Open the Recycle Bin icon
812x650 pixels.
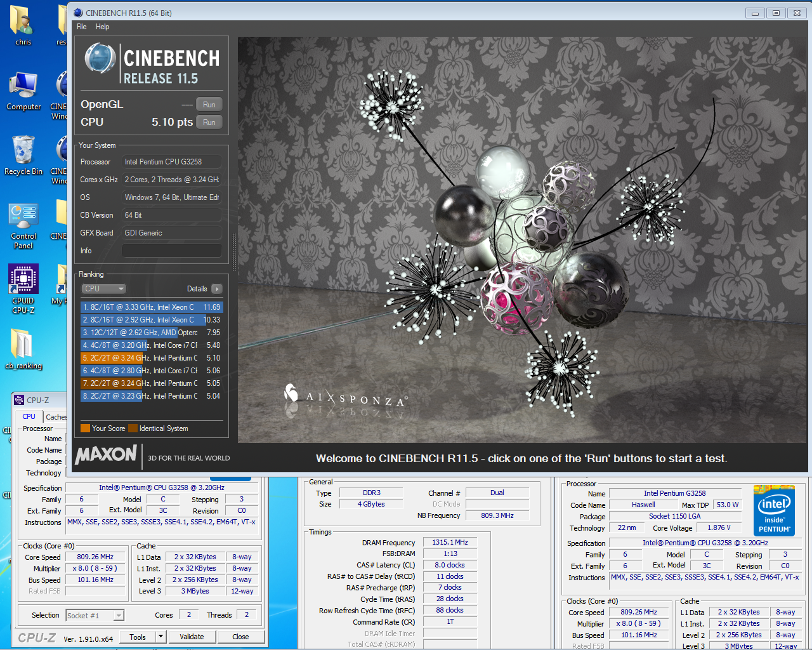[23, 156]
